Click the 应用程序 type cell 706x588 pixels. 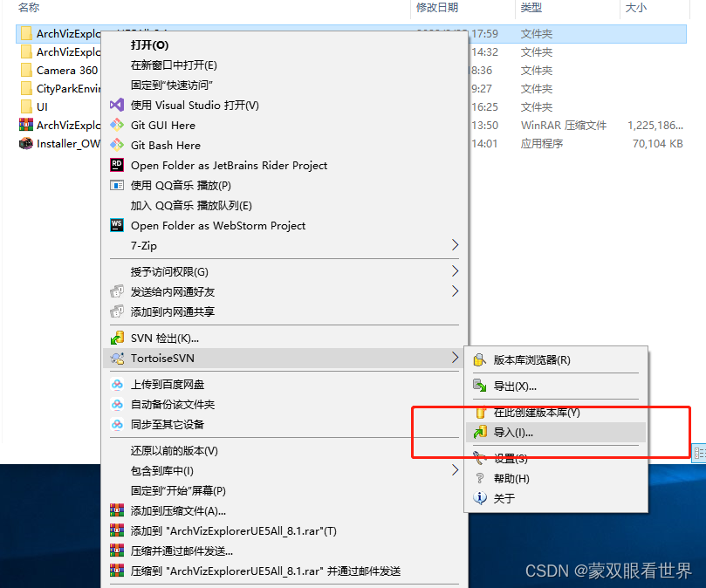click(x=542, y=144)
